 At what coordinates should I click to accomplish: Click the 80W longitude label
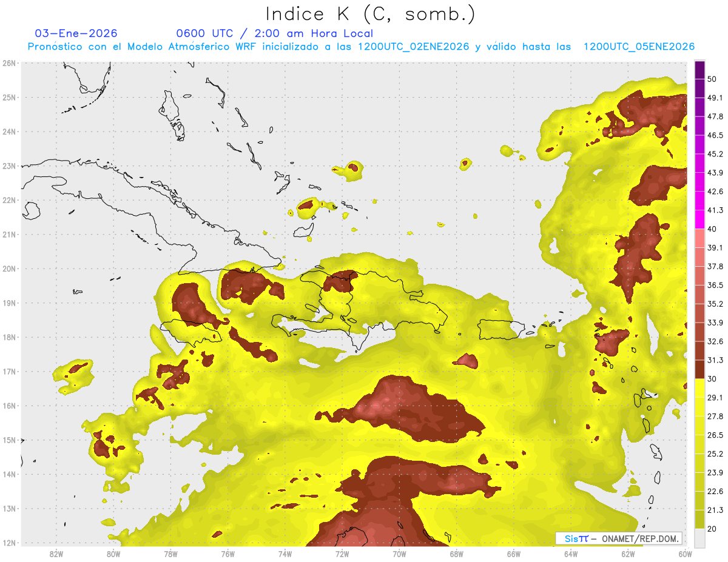(x=113, y=554)
